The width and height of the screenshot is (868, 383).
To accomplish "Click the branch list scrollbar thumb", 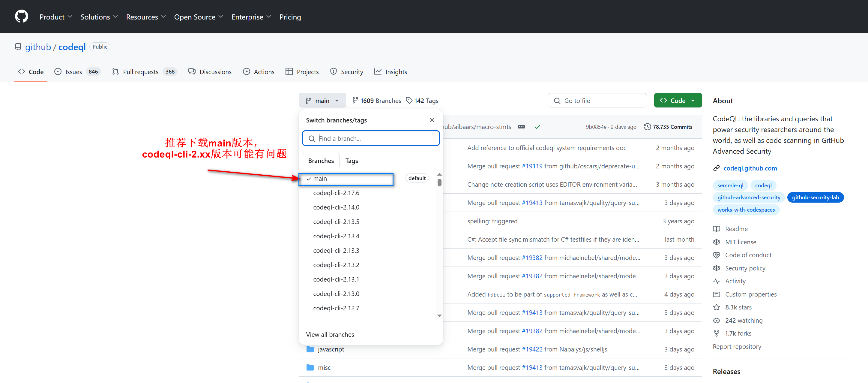I will (439, 183).
